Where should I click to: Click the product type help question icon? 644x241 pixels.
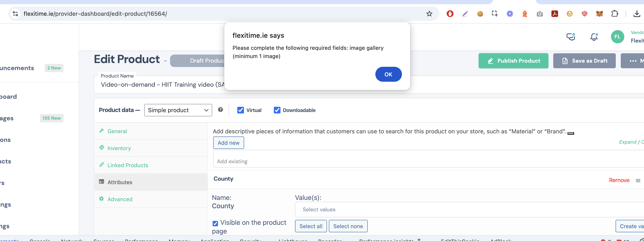[220, 110]
